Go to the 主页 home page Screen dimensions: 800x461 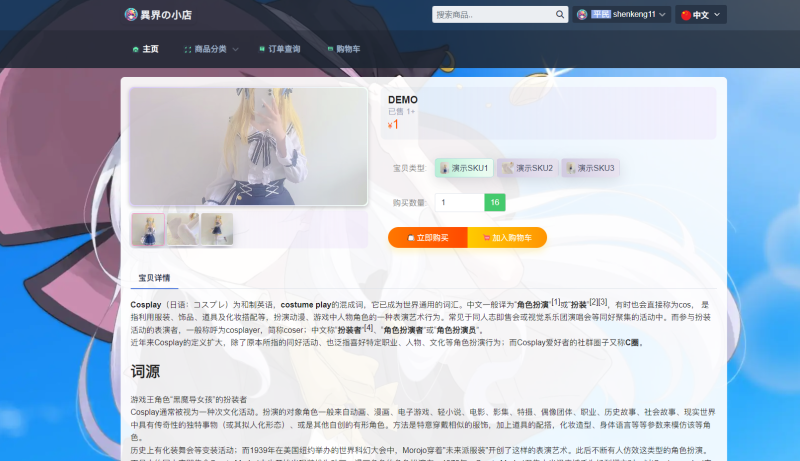pyautogui.click(x=146, y=49)
